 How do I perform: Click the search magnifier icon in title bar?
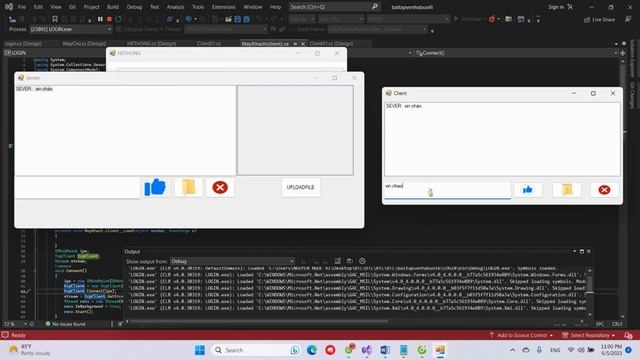point(375,7)
